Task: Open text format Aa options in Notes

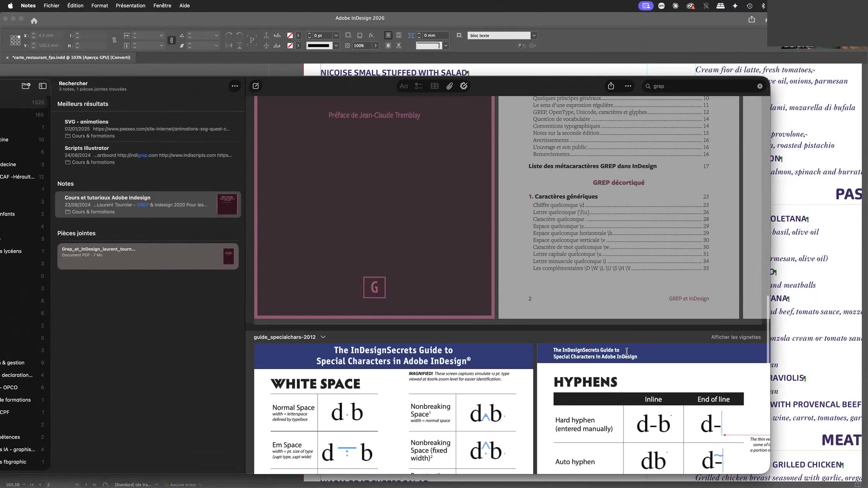Action: pos(404,86)
